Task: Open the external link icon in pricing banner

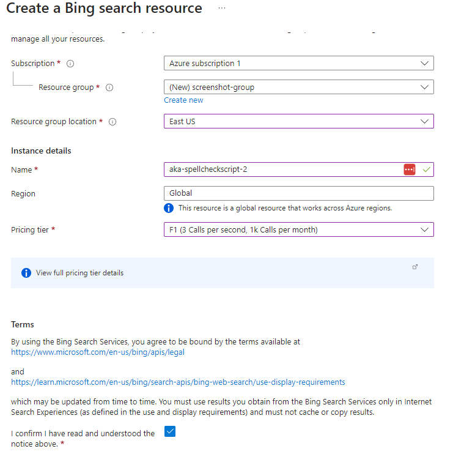Action: point(415,267)
